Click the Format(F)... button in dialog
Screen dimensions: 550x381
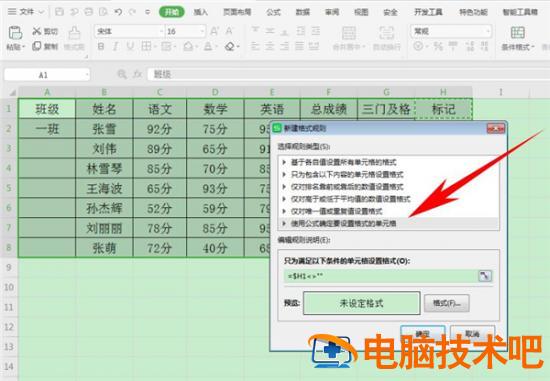447,303
